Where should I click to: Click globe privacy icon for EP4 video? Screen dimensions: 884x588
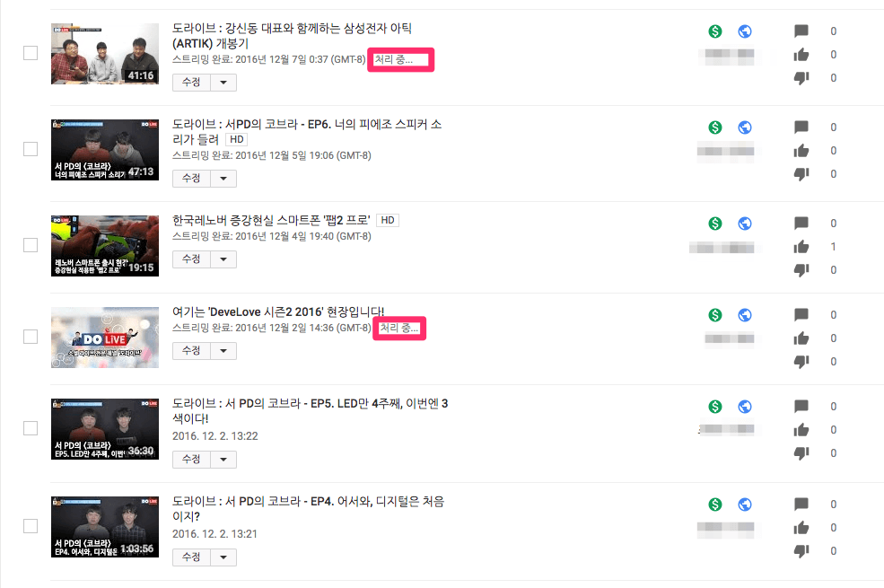[745, 504]
